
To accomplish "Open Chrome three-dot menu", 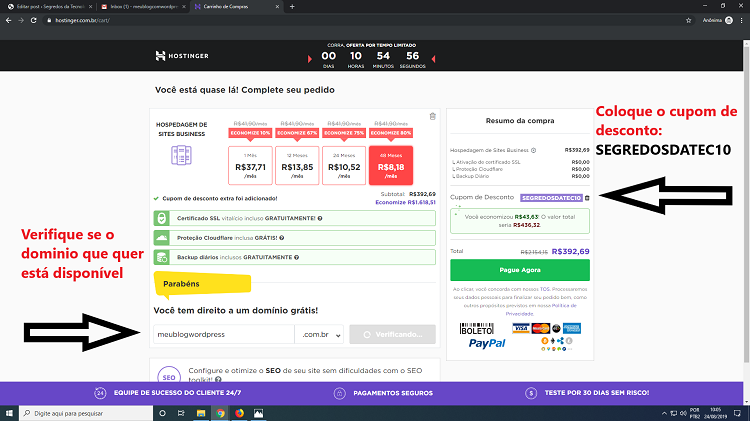I will pos(742,21).
